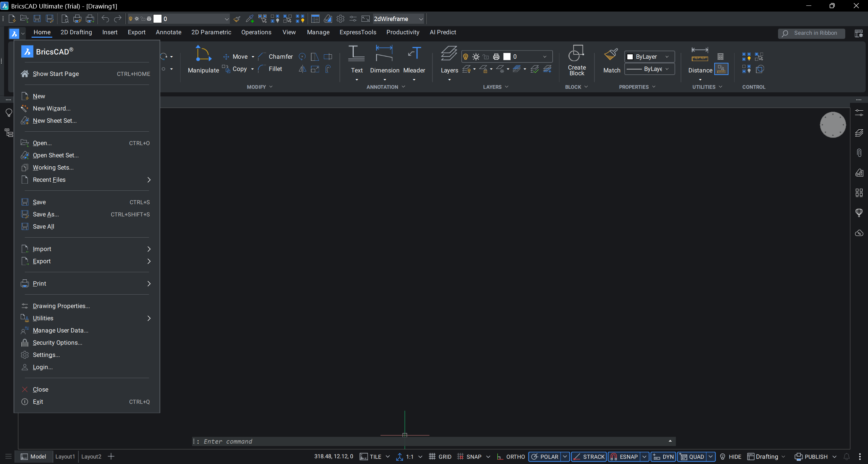Toggle ORTHO mode in status bar
This screenshot has height=464, width=868.
coord(511,457)
